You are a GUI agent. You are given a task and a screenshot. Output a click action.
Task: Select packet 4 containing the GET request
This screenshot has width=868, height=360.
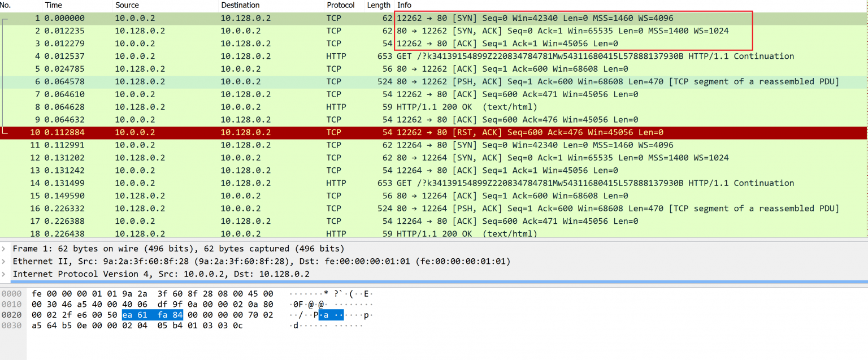tap(226, 56)
